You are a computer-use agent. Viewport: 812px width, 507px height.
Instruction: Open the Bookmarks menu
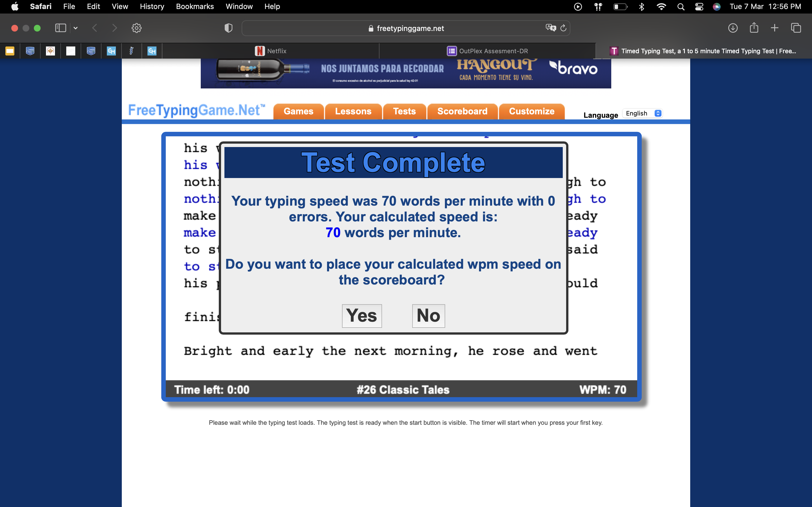195,6
